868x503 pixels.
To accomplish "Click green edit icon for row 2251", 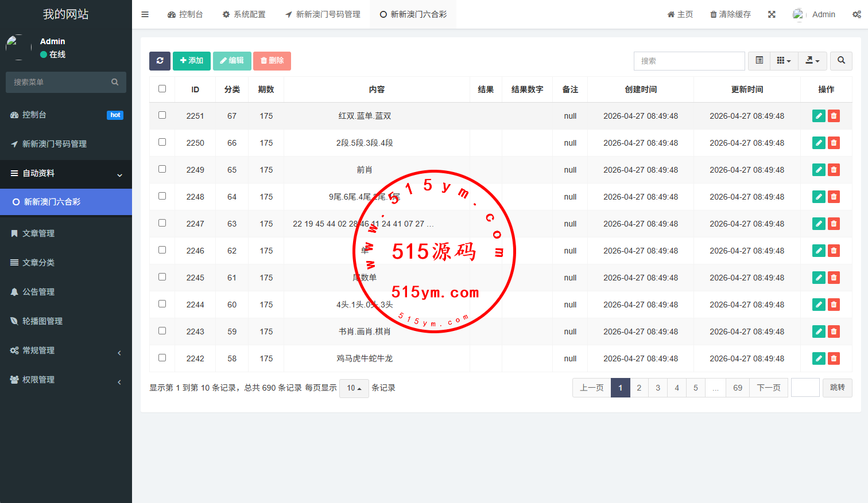I will click(819, 116).
